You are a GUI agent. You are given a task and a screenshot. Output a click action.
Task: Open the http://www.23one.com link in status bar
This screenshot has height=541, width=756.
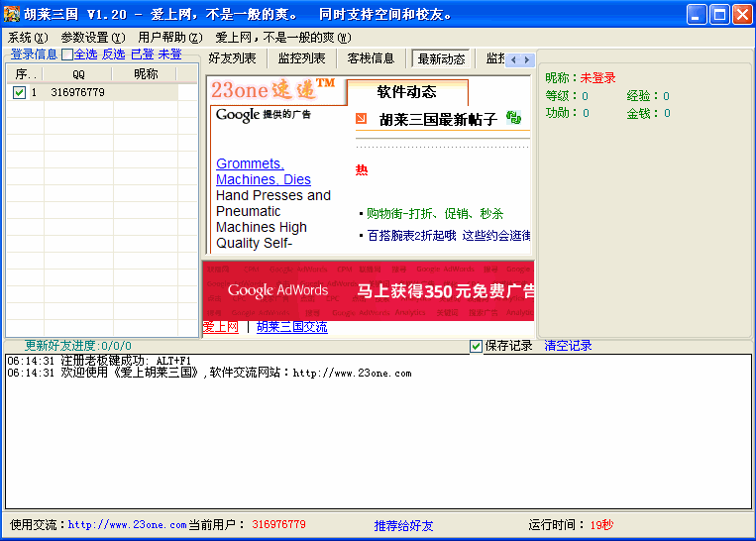tap(127, 524)
